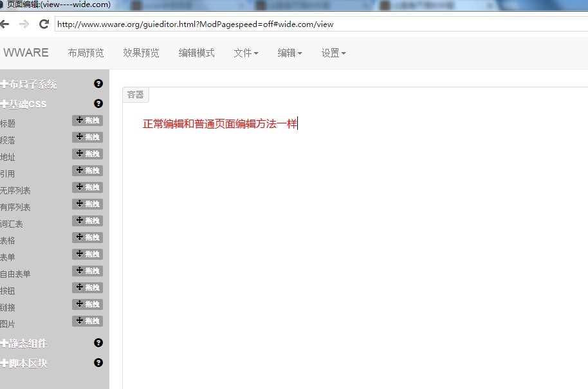Image resolution: width=588 pixels, height=389 pixels.
Task: Reload the page with refresh icon
Action: [44, 24]
